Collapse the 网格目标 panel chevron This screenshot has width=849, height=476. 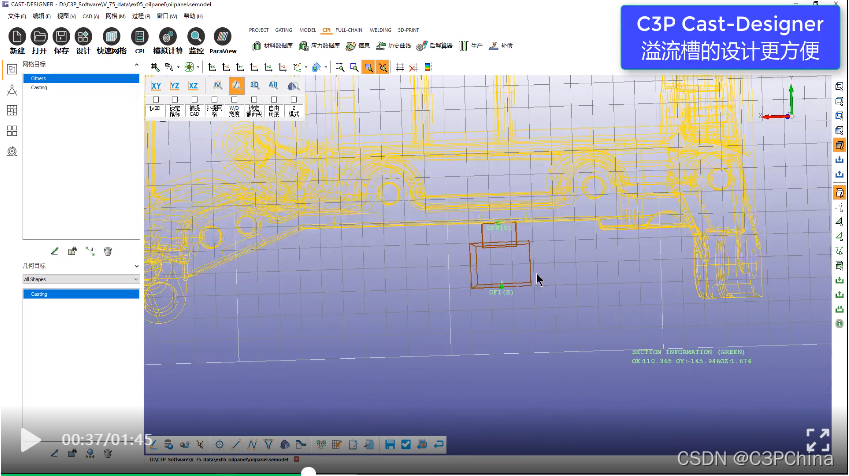136,64
